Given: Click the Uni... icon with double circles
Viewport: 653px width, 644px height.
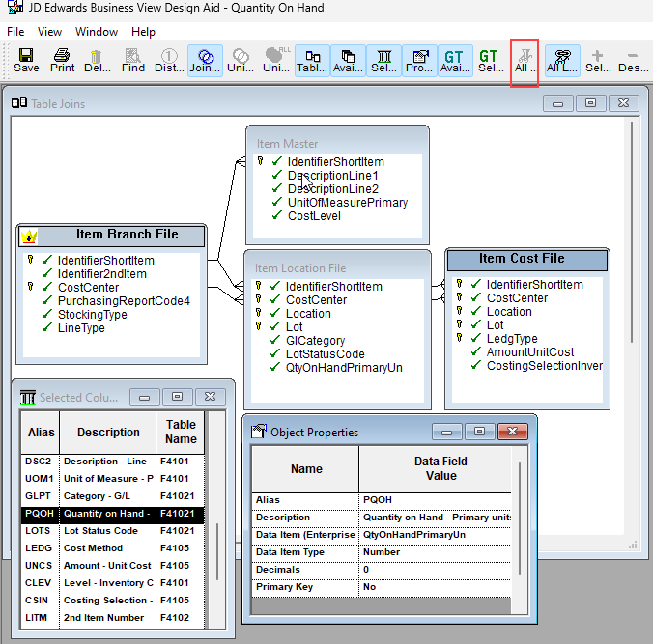Looking at the screenshot, I should [x=241, y=61].
